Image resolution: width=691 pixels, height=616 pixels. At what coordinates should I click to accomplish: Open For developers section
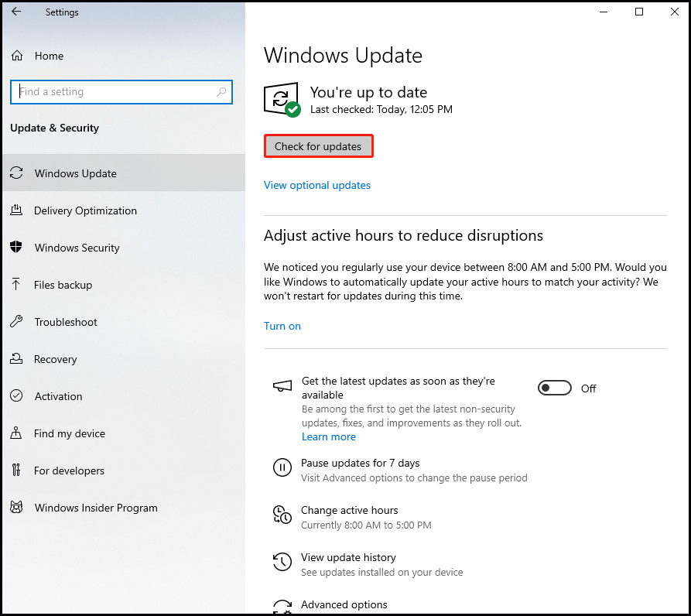tap(123, 471)
